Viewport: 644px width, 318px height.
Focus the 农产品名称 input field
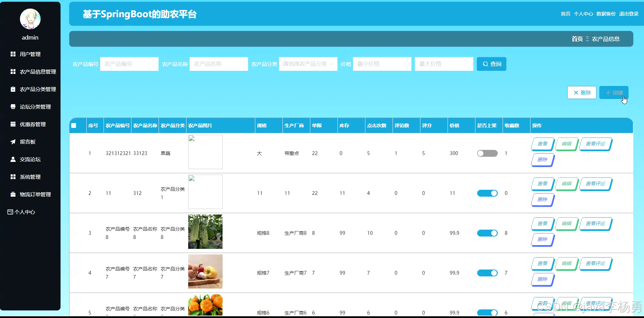click(x=219, y=64)
